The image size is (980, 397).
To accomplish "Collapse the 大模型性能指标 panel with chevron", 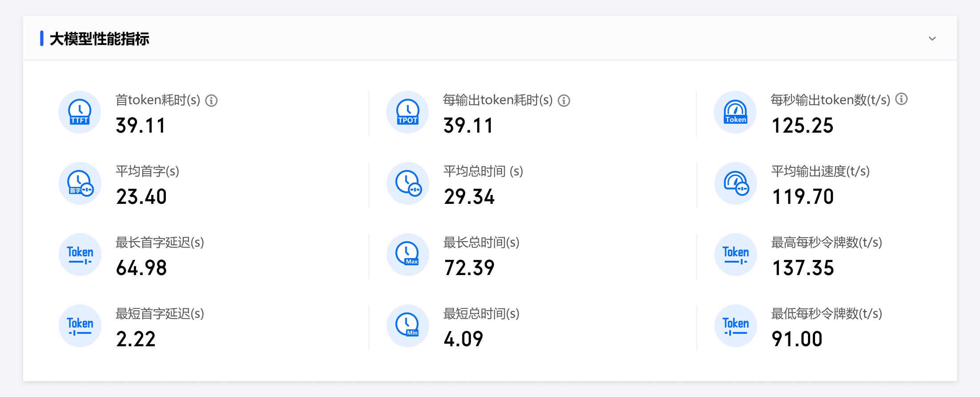I will pos(932,39).
